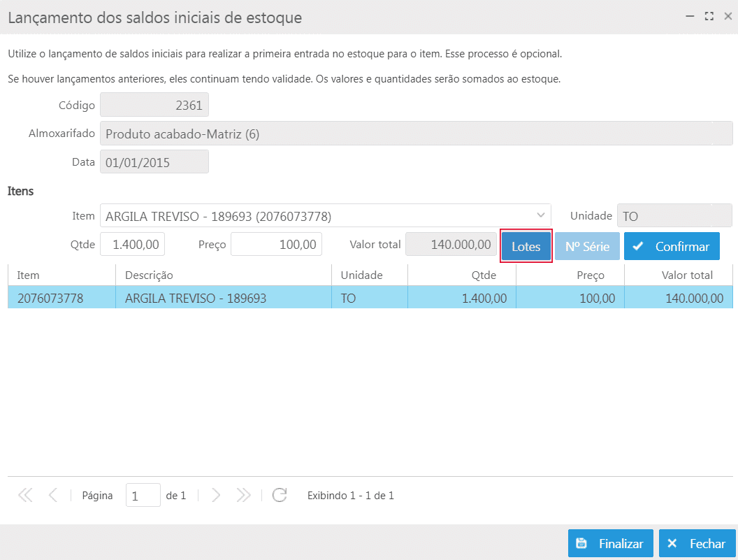Go to next page arrow

[x=216, y=496]
